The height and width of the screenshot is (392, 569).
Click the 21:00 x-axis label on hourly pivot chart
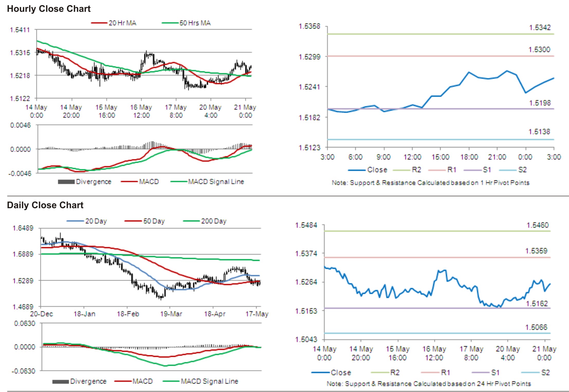497,157
